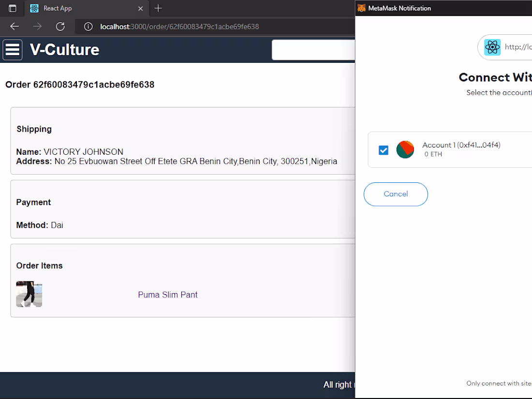Click Cancel in the MetaMask popup

coord(396,194)
